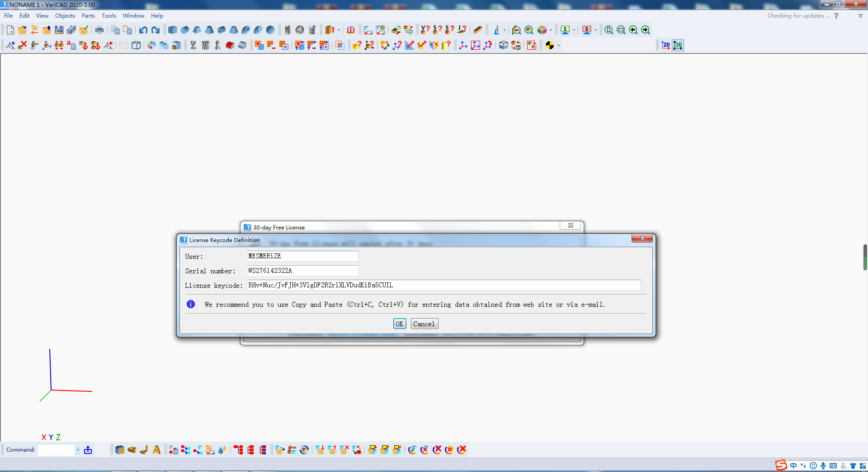Click the Undo arrow
Screen dimensions: 868x472
coord(143,30)
